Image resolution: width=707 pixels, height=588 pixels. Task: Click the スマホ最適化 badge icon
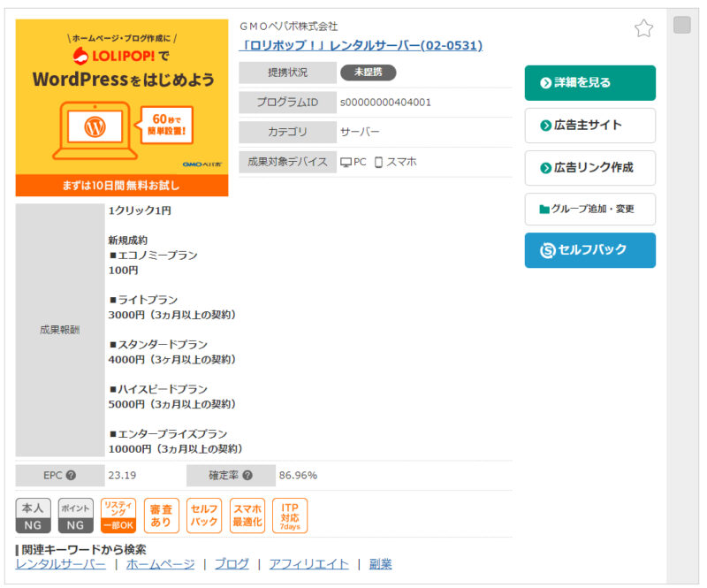[247, 515]
